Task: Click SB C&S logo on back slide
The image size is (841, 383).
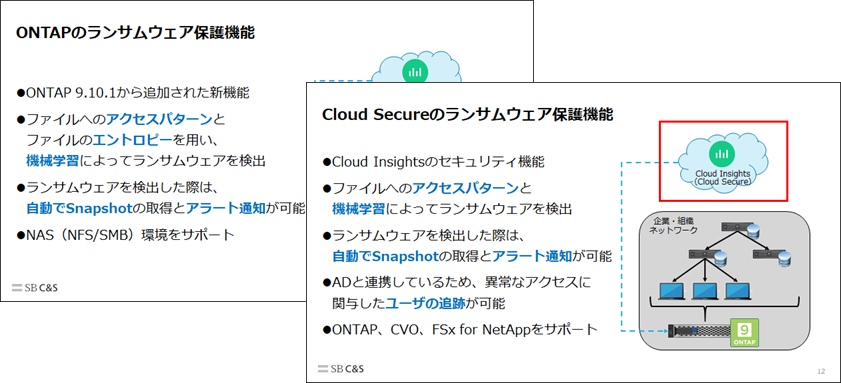Action: pyautogui.click(x=35, y=287)
